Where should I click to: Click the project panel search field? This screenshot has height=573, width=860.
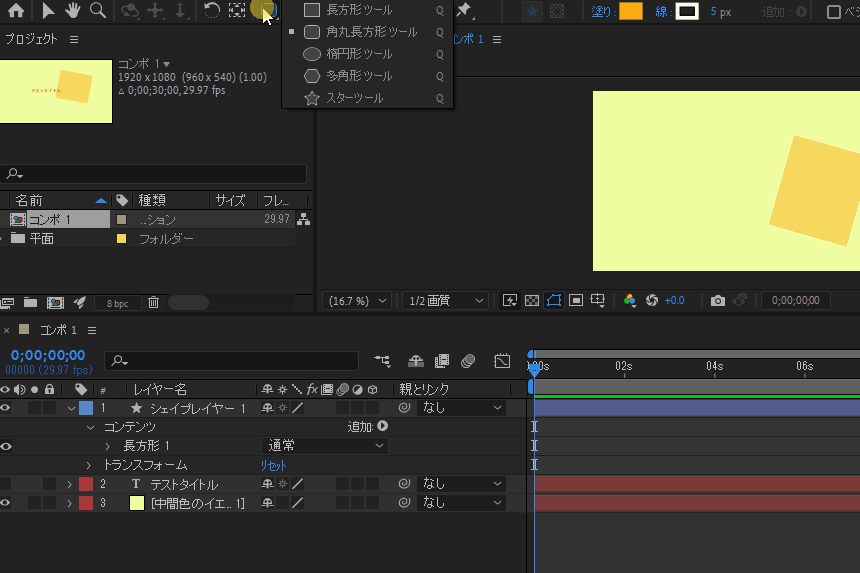153,174
